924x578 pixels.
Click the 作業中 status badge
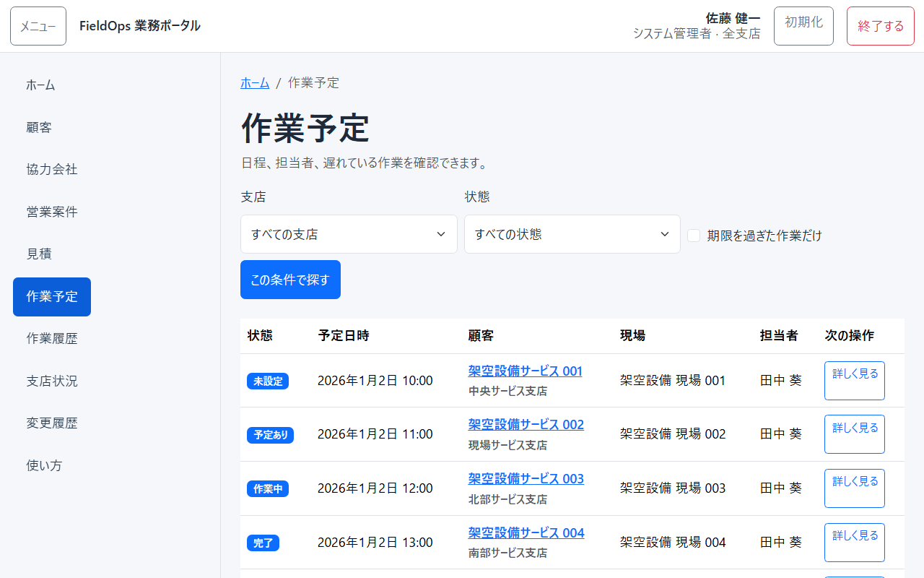point(268,489)
